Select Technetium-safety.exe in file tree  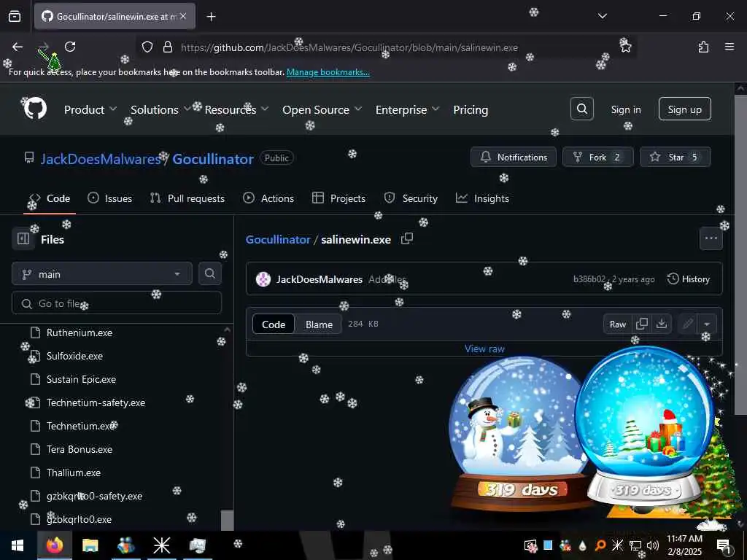pos(96,402)
